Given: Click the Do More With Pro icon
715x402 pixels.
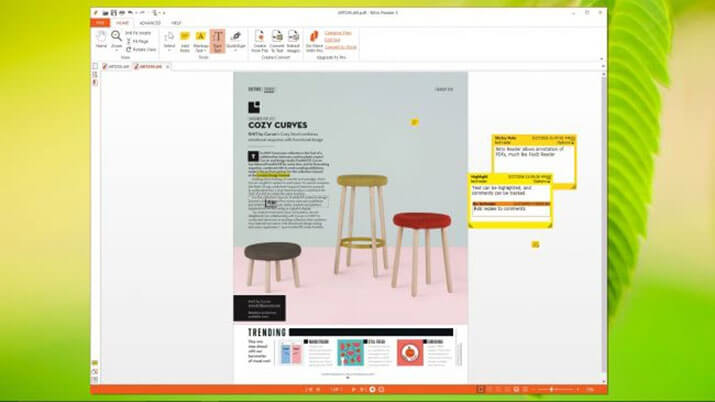Looking at the screenshot, I should 314,41.
